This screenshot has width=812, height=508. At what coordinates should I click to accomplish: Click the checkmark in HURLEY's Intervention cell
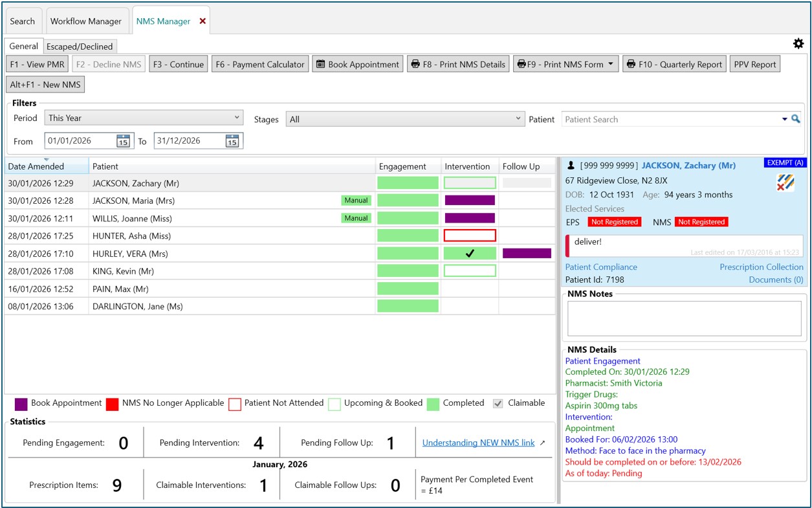(470, 254)
